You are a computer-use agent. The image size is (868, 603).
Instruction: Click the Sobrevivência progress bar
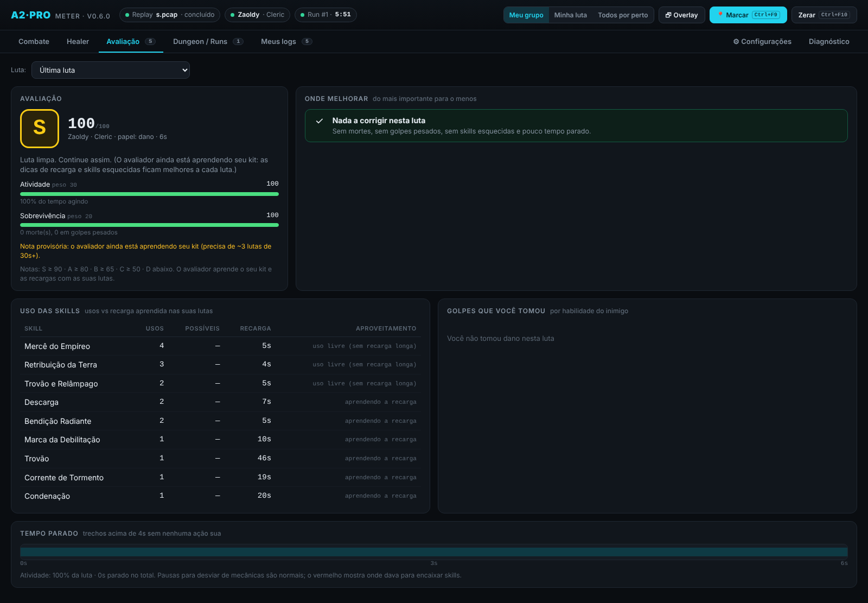(149, 225)
